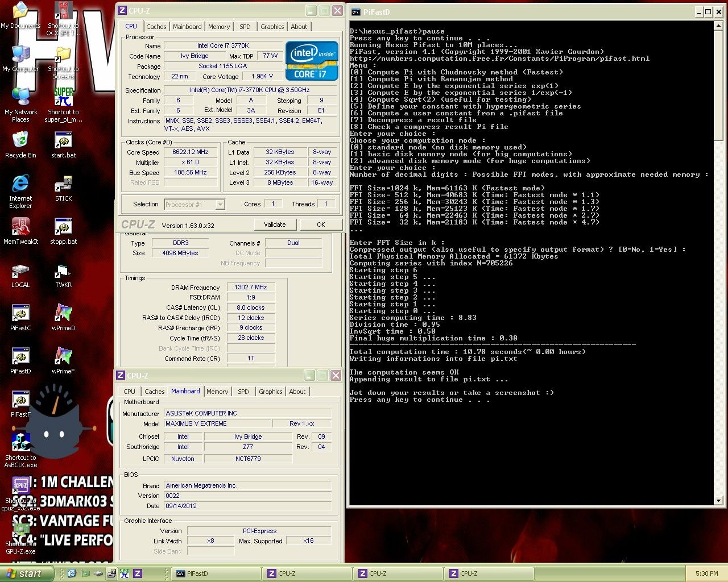This screenshot has width=728, height=582.
Task: Open Caches tab in mainboard CPU-Z window
Action: coord(155,392)
